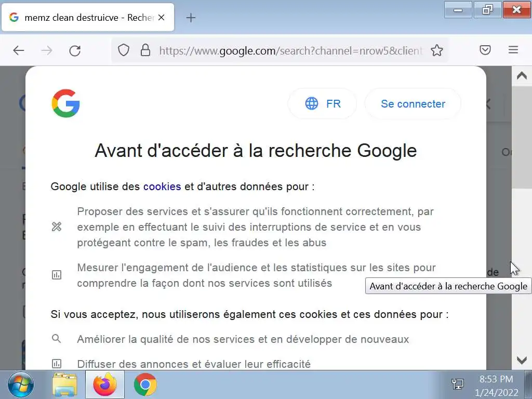Image resolution: width=532 pixels, height=399 pixels.
Task: Save page to Pocket
Action: point(485,50)
